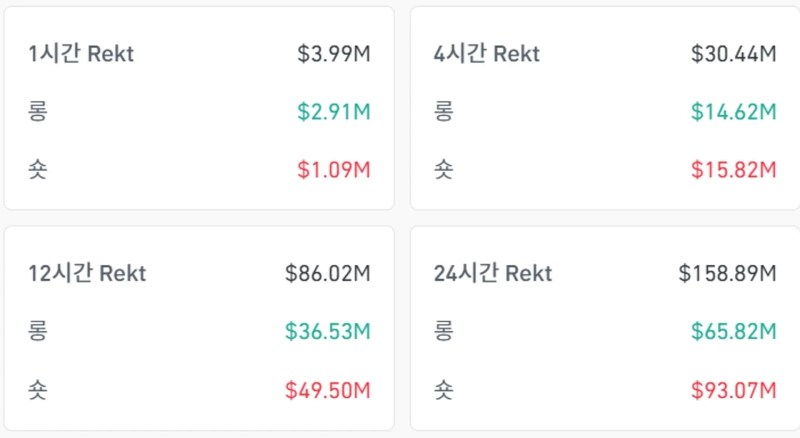
Task: Select the 12시간 long value $36.53M
Action: [328, 331]
